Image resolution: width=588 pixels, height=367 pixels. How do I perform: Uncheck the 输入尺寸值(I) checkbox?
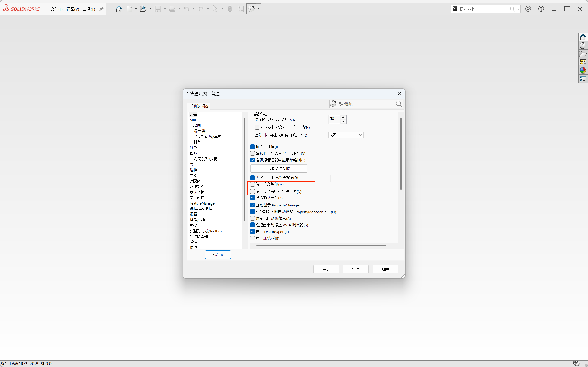tap(252, 147)
